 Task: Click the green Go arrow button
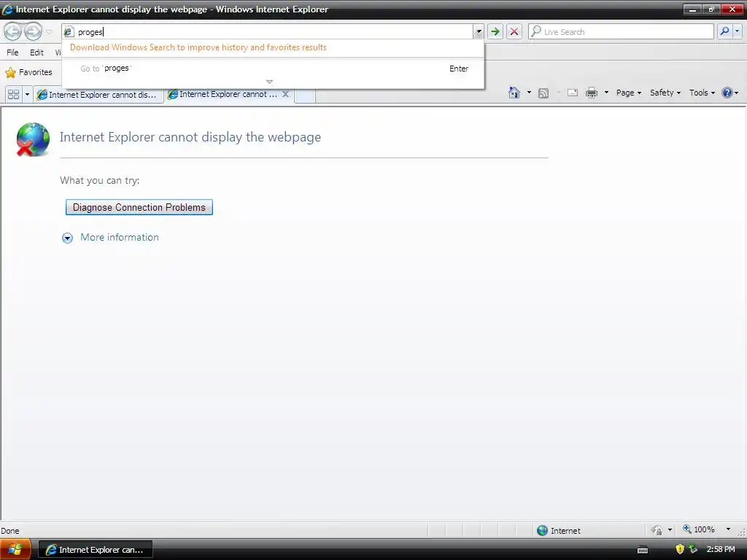[x=495, y=32]
